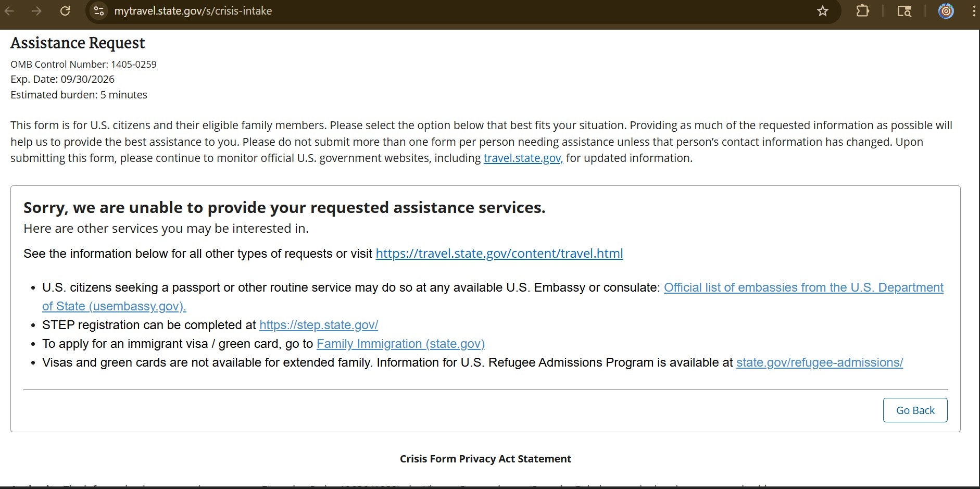Screen dimensions: 980x489
Task: Visit the step.state.gov registration link
Action: tap(319, 325)
